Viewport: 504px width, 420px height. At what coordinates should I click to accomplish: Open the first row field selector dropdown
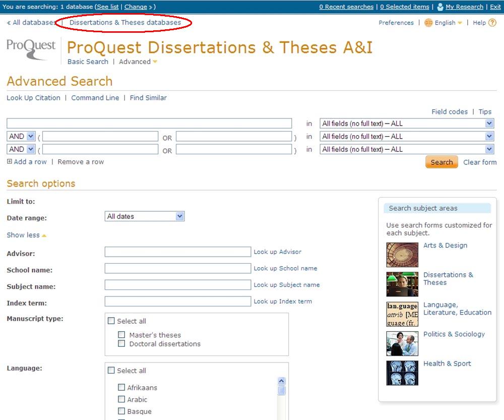[407, 124]
